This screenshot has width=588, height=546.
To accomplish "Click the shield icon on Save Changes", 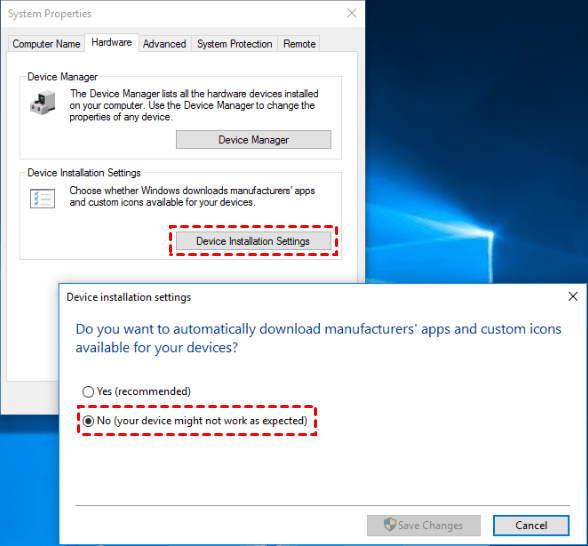I will click(x=390, y=525).
